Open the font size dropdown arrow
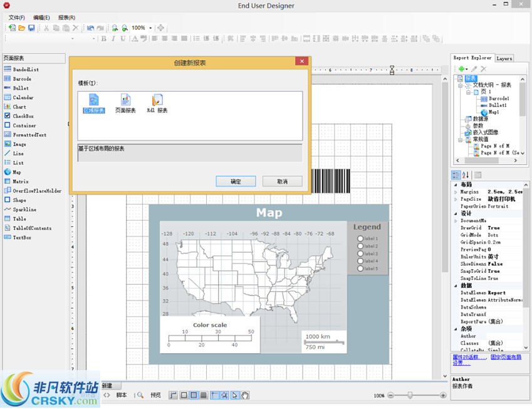 93,38
